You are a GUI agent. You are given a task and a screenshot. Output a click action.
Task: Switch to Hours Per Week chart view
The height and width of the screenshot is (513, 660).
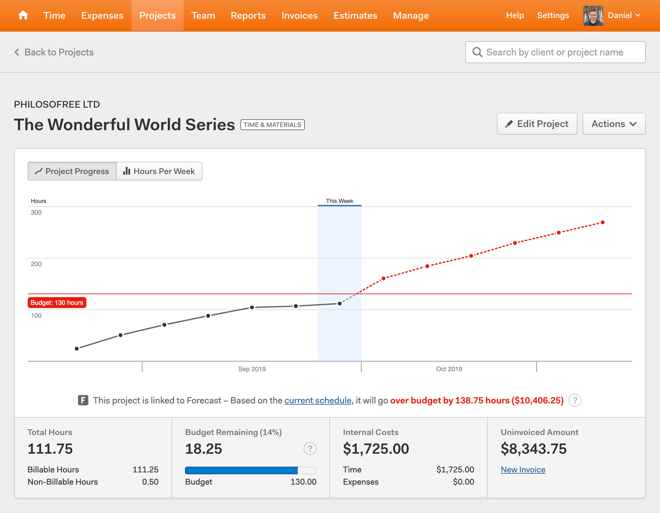(159, 171)
